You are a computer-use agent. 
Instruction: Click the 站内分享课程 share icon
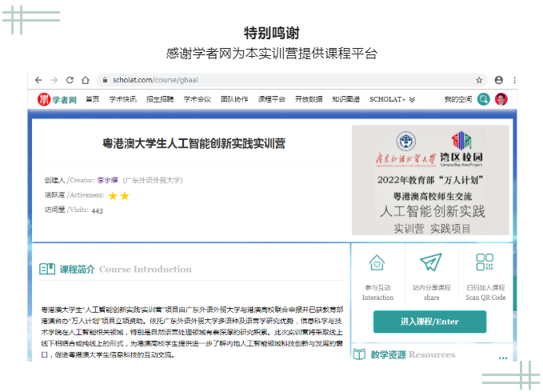pyautogui.click(x=431, y=263)
